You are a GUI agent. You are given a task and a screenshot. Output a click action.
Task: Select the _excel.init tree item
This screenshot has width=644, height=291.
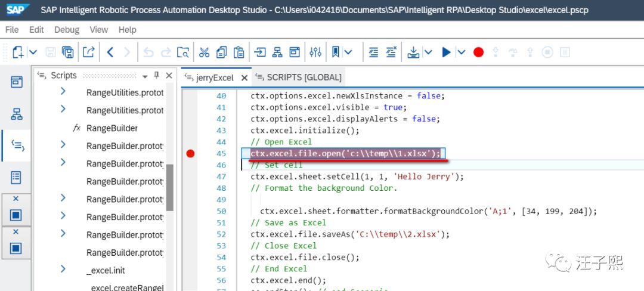[x=106, y=271]
